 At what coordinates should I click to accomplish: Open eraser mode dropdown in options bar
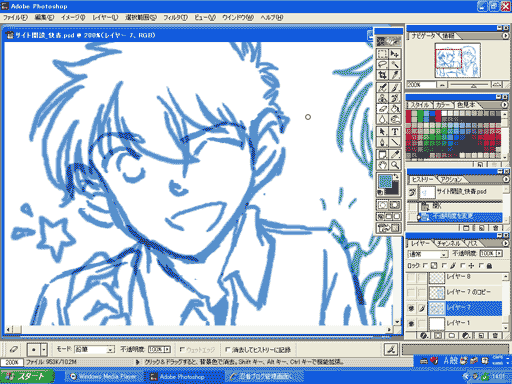coord(94,349)
